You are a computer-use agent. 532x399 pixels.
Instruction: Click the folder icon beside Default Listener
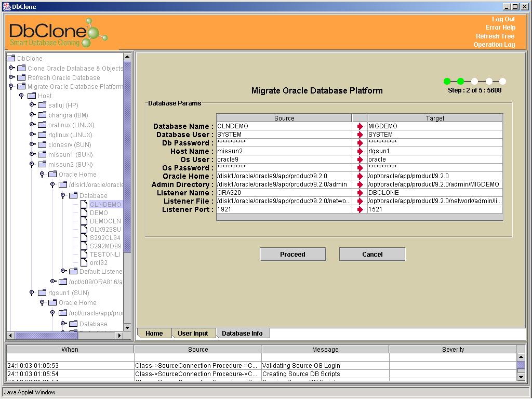[x=73, y=271]
